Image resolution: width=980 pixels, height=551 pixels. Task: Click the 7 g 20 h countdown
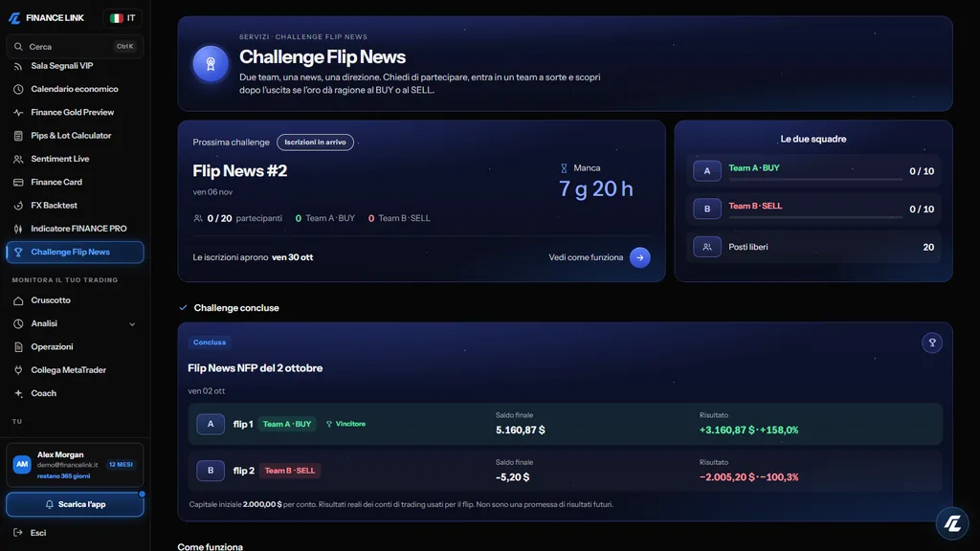pos(595,188)
